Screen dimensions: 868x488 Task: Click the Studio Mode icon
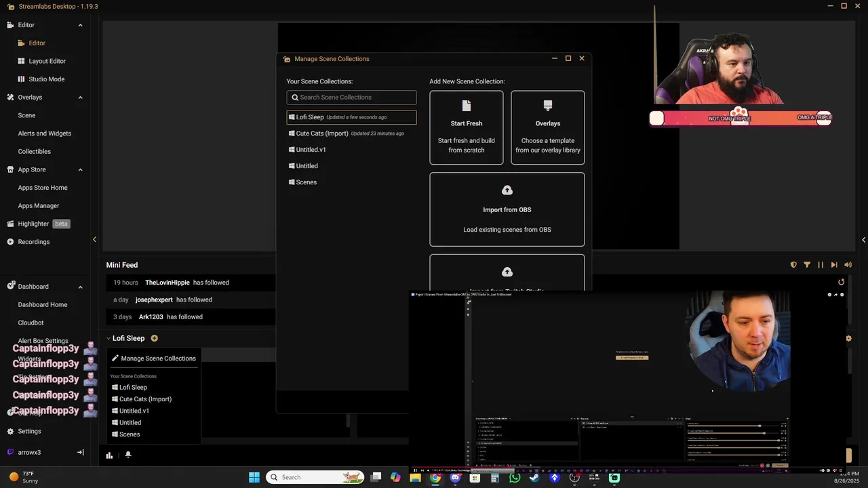[21, 79]
